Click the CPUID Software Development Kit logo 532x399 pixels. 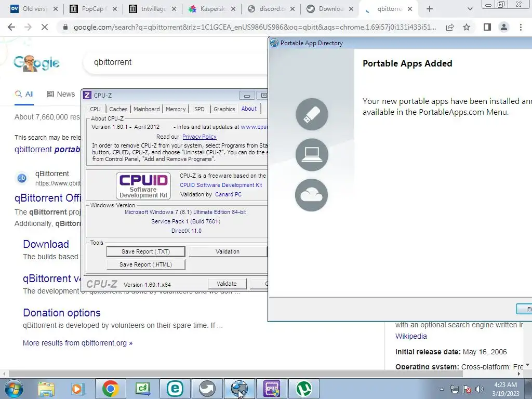tap(143, 186)
